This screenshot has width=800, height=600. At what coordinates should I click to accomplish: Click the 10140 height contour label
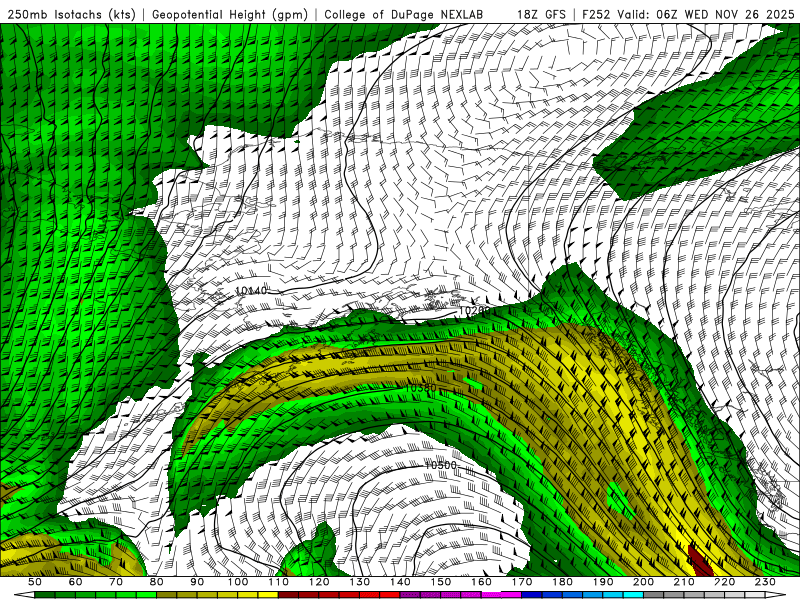[251, 290]
